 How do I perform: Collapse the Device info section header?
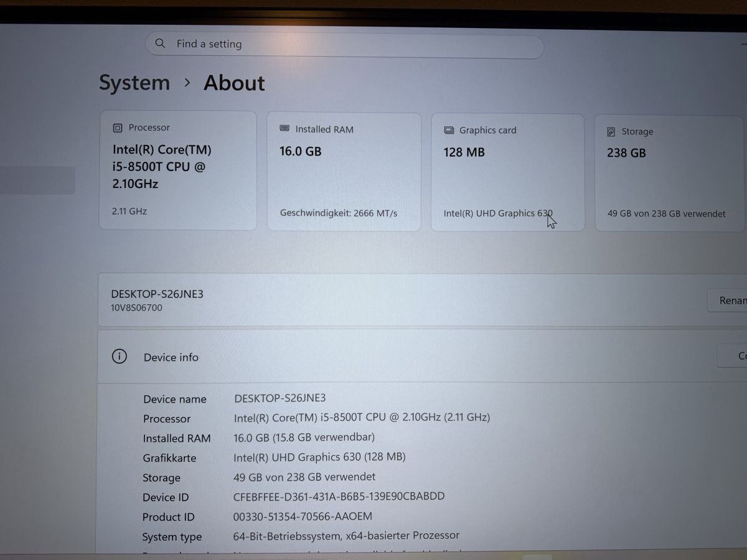[x=422, y=357]
